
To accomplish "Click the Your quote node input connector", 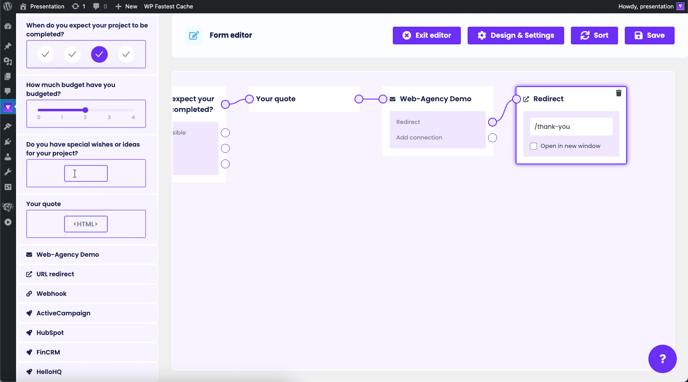I will click(x=249, y=99).
